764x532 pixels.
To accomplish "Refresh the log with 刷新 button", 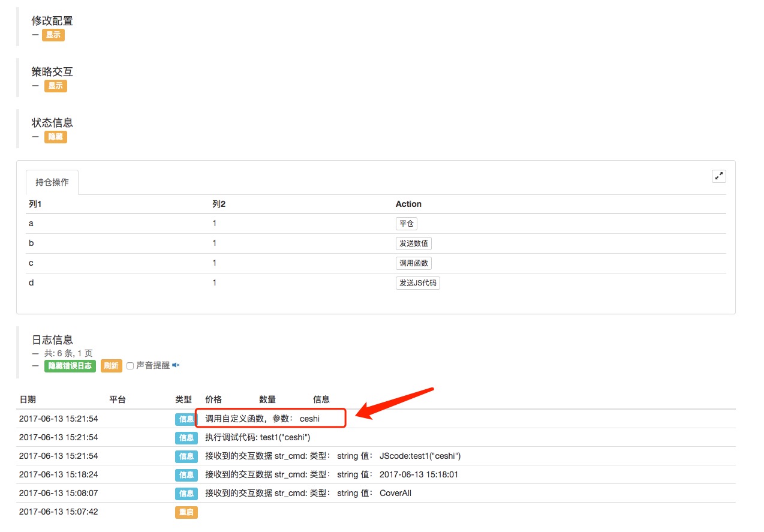I will click(111, 366).
